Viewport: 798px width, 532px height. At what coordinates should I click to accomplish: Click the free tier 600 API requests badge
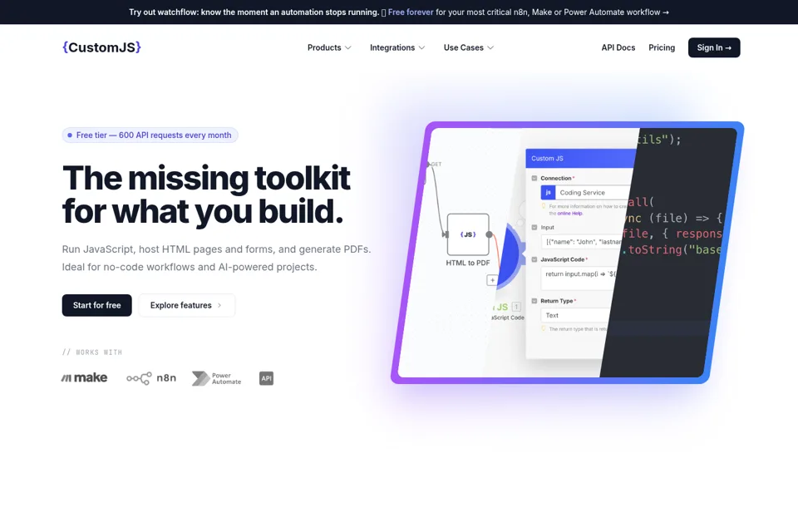coord(150,135)
